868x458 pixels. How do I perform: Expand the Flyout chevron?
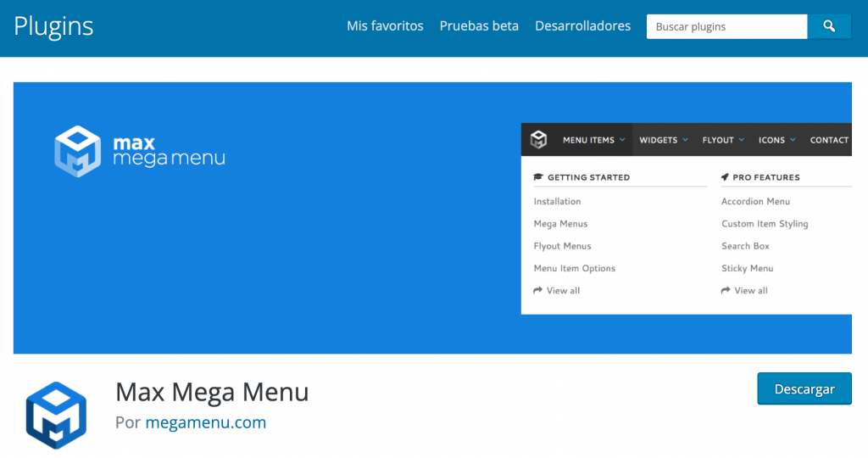pyautogui.click(x=741, y=140)
